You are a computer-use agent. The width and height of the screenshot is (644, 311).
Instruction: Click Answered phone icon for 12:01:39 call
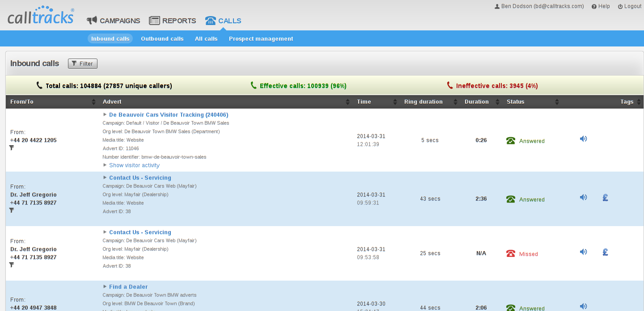(x=511, y=141)
